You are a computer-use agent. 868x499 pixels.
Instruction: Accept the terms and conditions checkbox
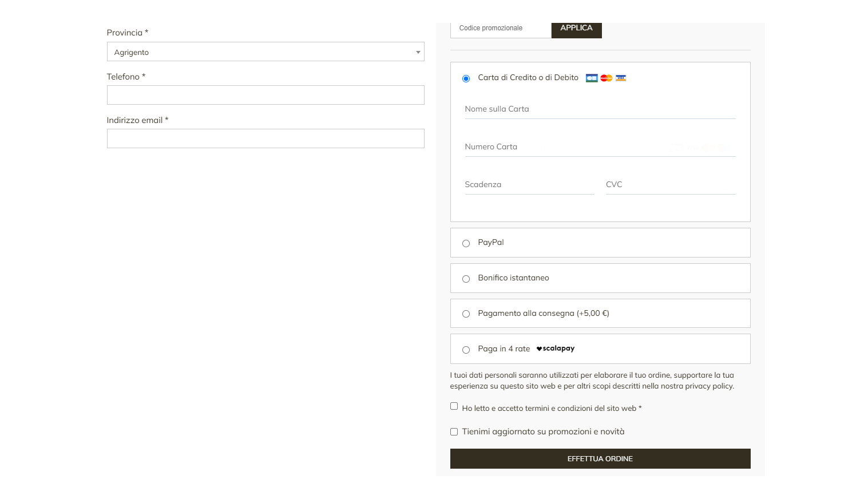454,406
